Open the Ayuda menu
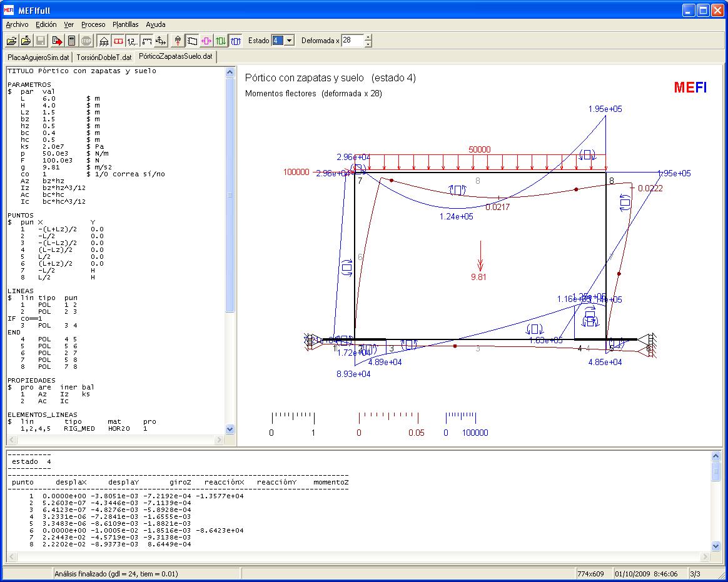 point(156,24)
